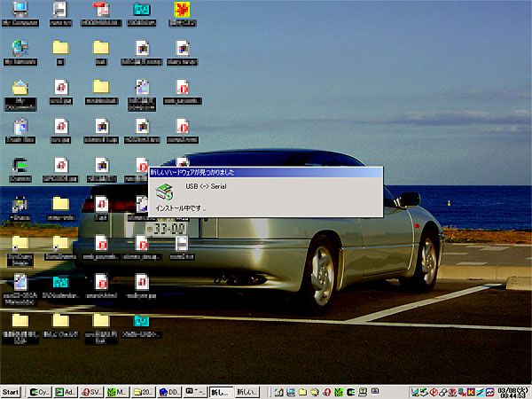Switch to the 'Ad...' taskbar window

pos(65,392)
